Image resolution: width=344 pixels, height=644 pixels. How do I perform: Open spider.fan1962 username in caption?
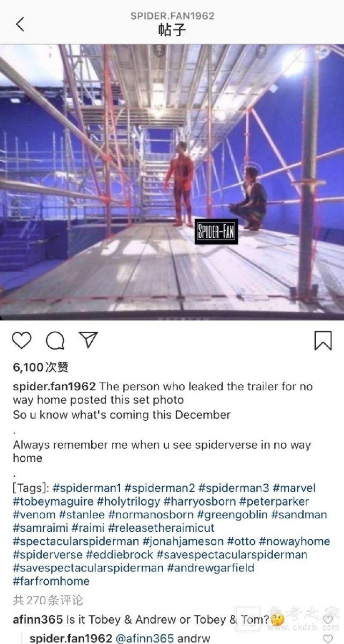tap(54, 386)
